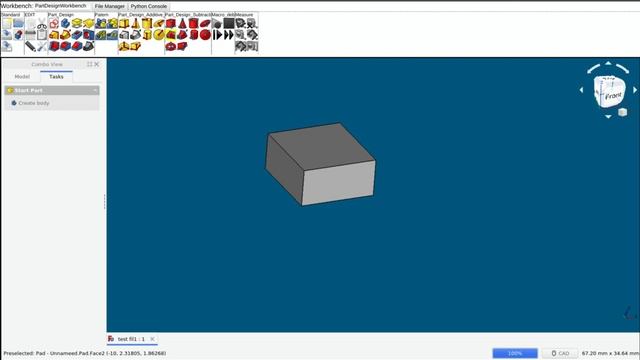The image size is (640, 360).
Task: Click the axis cross indicator in viewport corner
Action: 630,313
